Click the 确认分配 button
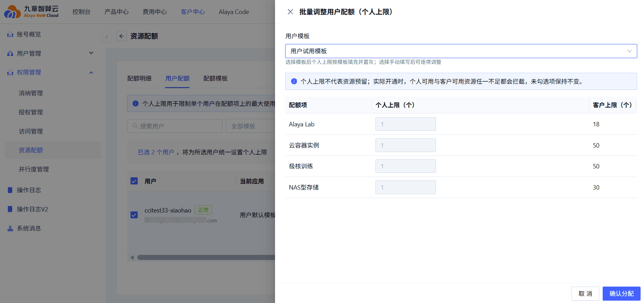 (x=621, y=294)
